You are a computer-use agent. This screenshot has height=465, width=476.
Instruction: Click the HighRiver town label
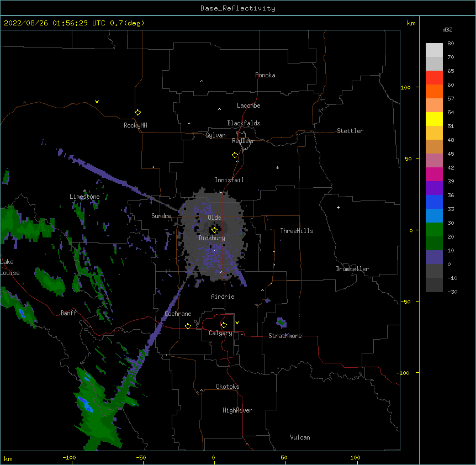[x=237, y=410]
